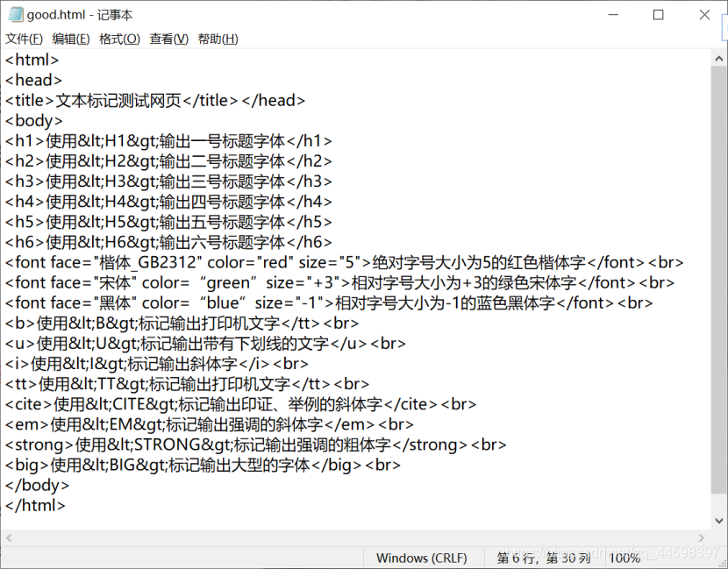
Task: Click the </html> closing tag line
Action: tap(35, 505)
